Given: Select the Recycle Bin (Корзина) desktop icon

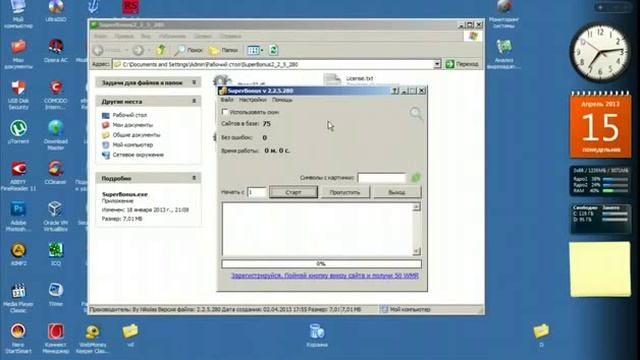Looking at the screenshot, I should click(317, 335).
